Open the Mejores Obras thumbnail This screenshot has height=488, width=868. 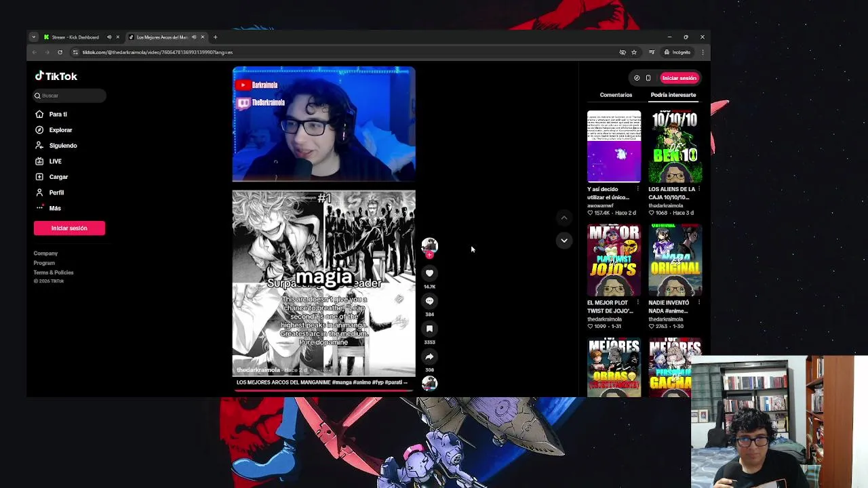coord(614,367)
